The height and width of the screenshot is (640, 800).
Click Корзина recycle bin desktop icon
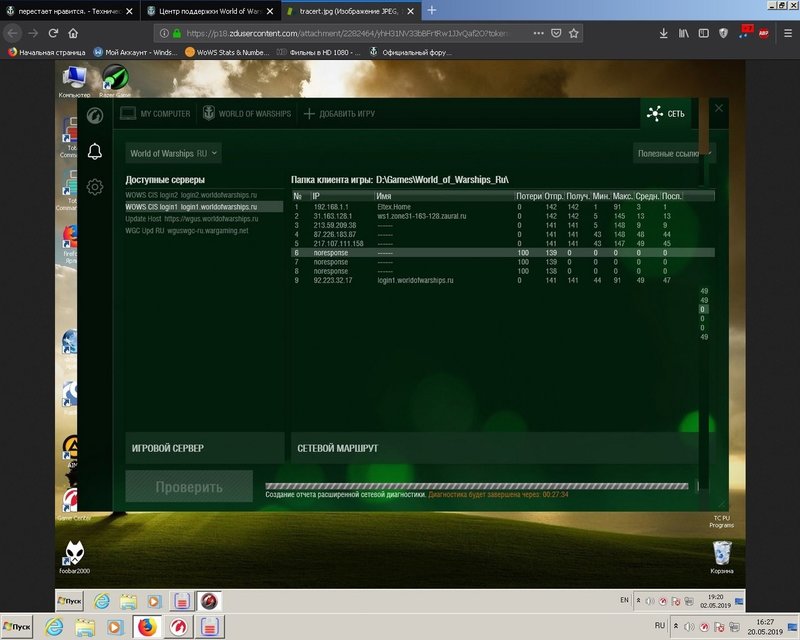tap(721, 557)
